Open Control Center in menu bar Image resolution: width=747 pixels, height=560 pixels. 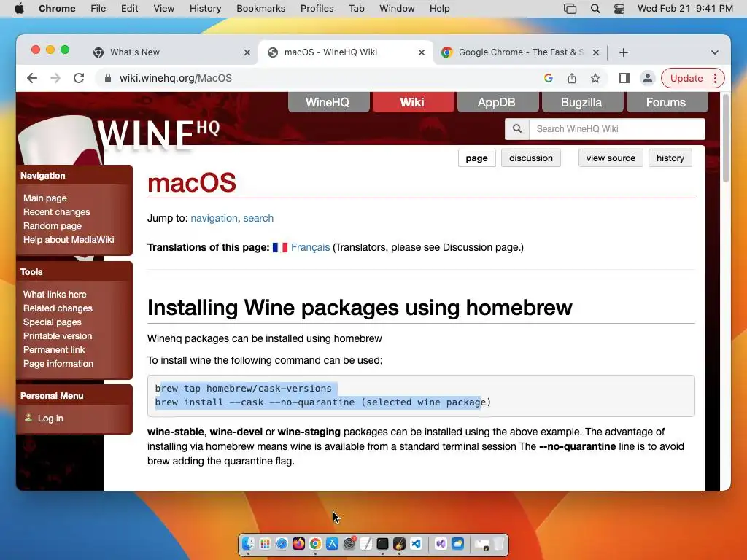[x=619, y=9]
